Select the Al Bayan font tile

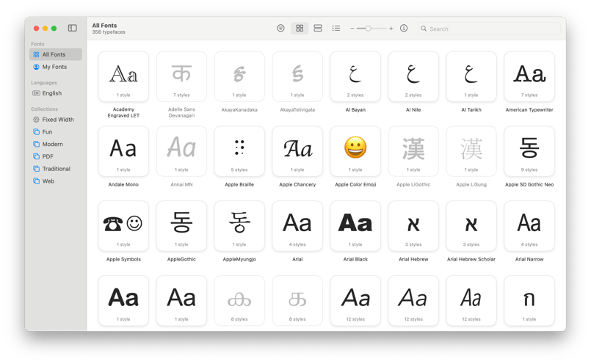(x=355, y=77)
